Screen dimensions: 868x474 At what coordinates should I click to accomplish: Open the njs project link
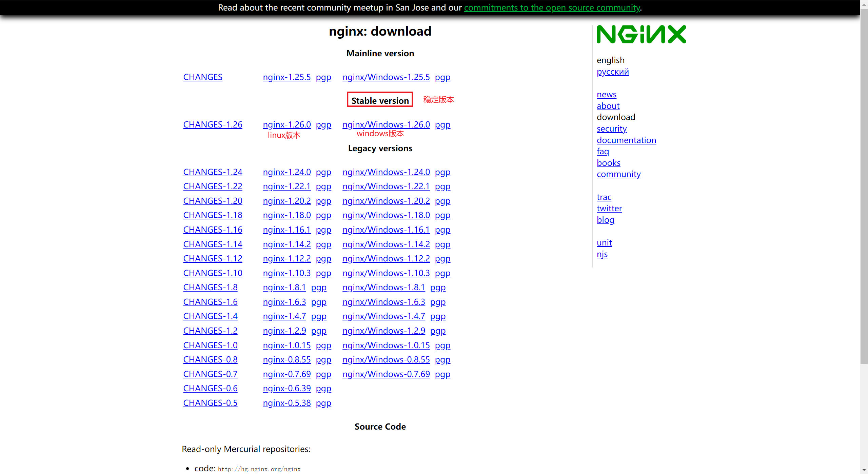(x=602, y=254)
